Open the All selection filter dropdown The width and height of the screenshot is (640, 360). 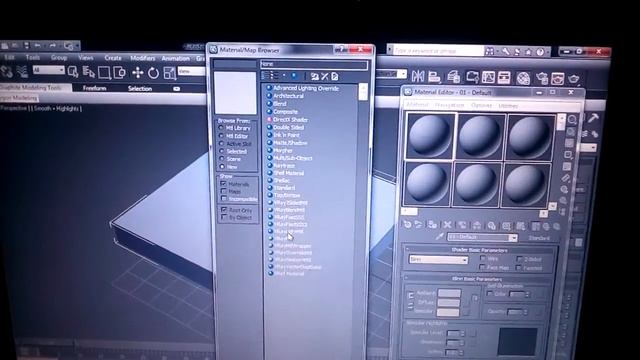pos(49,70)
